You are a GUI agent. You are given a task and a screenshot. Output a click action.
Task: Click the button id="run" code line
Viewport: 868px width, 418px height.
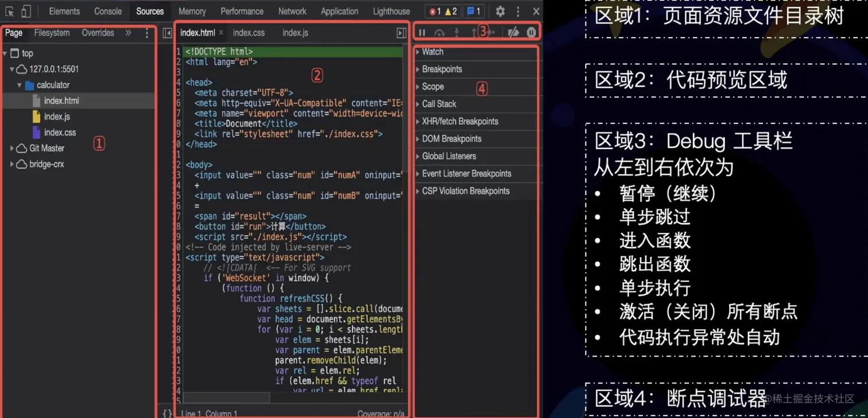[x=260, y=226]
